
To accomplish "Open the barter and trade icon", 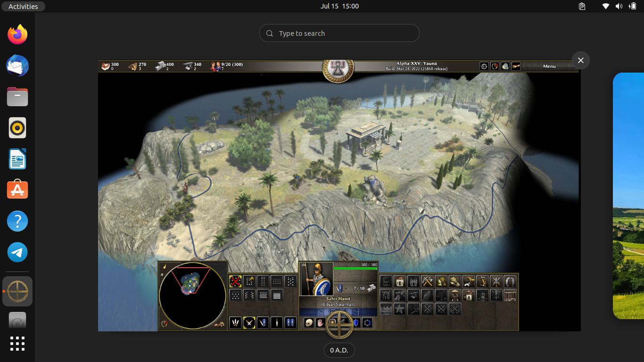I will 505,66.
